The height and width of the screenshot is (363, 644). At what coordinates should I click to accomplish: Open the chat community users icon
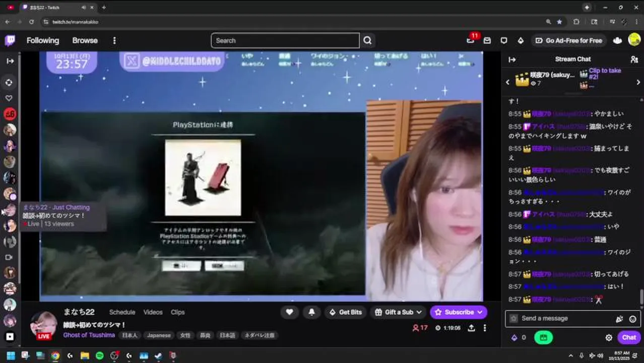[x=634, y=59]
